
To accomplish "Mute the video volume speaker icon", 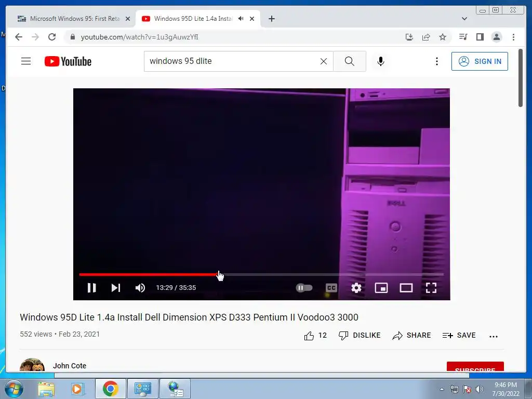I will (x=140, y=288).
